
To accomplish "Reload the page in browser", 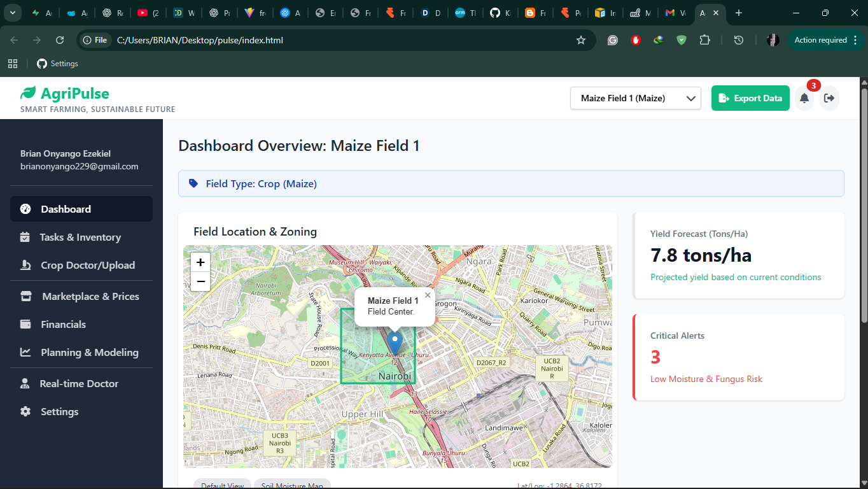I will pos(60,40).
